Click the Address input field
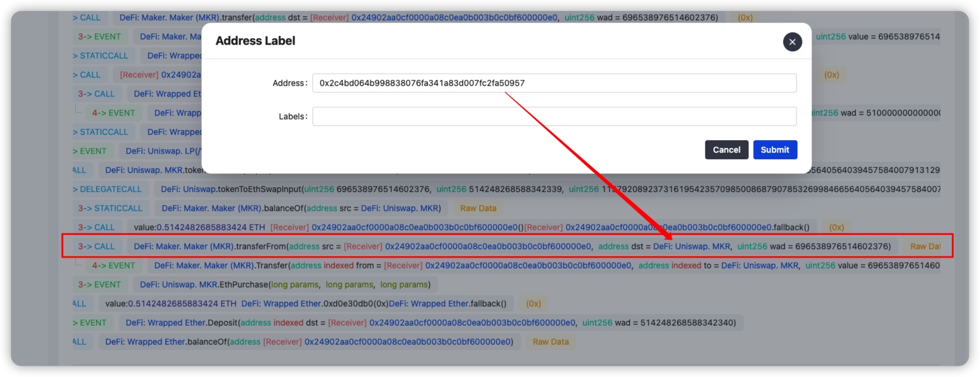Image resolution: width=980 pixels, height=377 pixels. pyautogui.click(x=554, y=83)
